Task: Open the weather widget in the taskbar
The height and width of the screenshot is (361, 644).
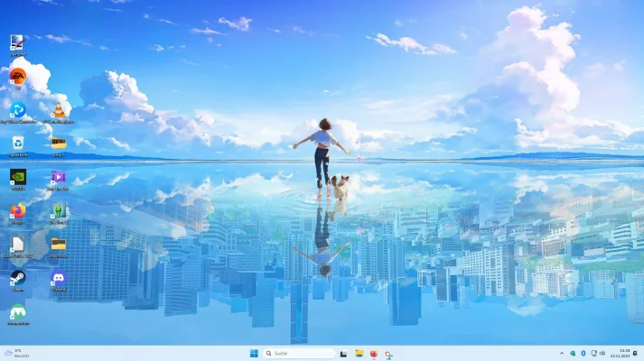Action: (x=16, y=353)
